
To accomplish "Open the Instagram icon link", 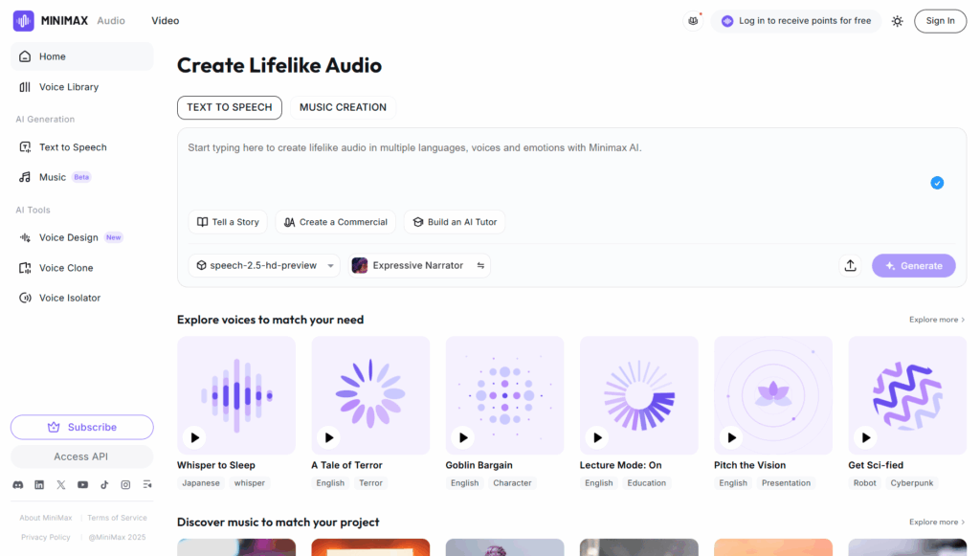I will [x=125, y=485].
